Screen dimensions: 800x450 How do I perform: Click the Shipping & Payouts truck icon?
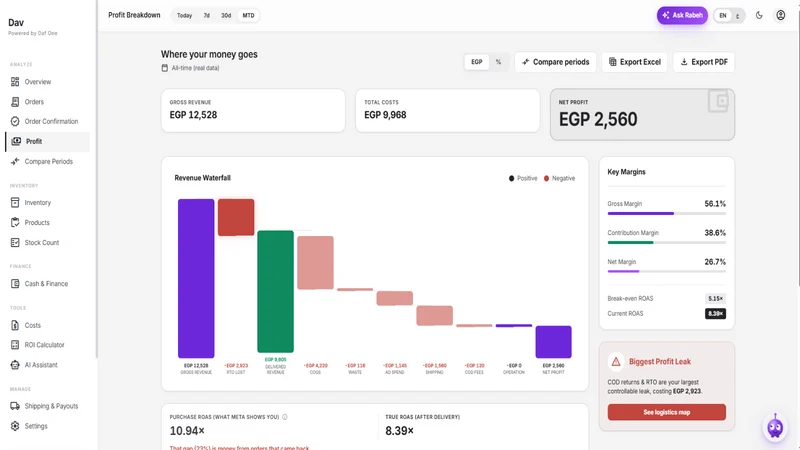pos(15,406)
